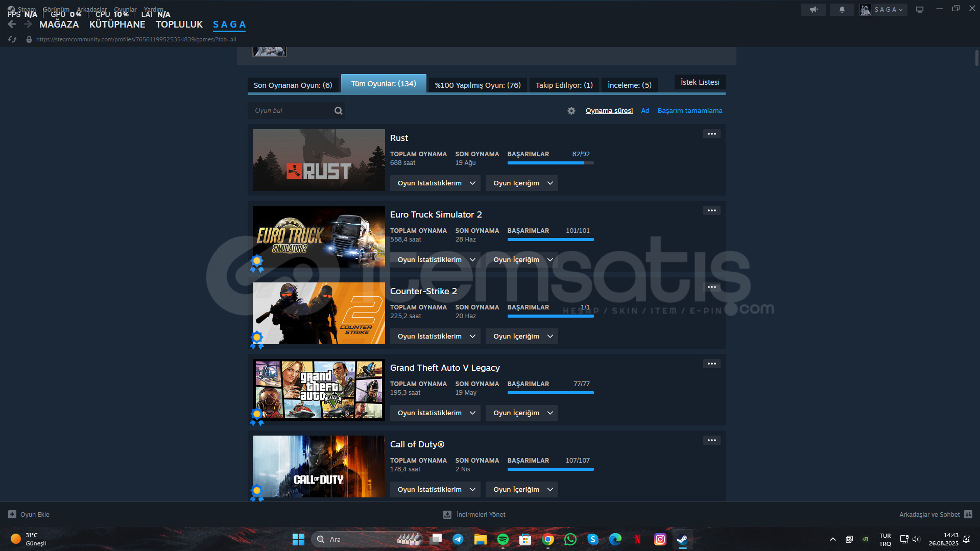This screenshot has width=980, height=551.
Task: Go back with the navigation arrow
Action: [x=12, y=25]
